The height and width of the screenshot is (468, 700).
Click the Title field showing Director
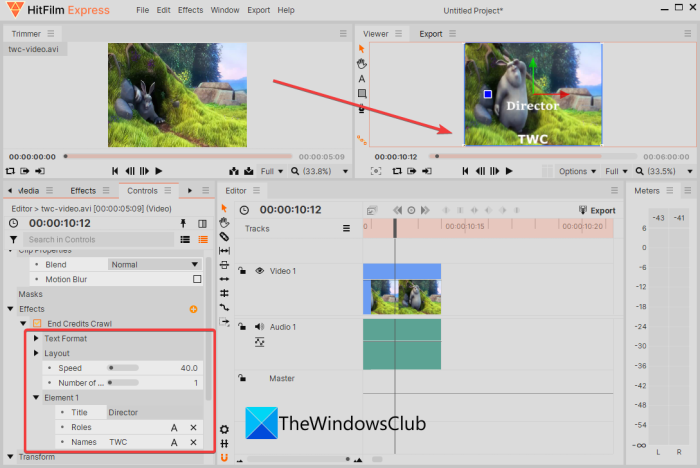pos(154,413)
